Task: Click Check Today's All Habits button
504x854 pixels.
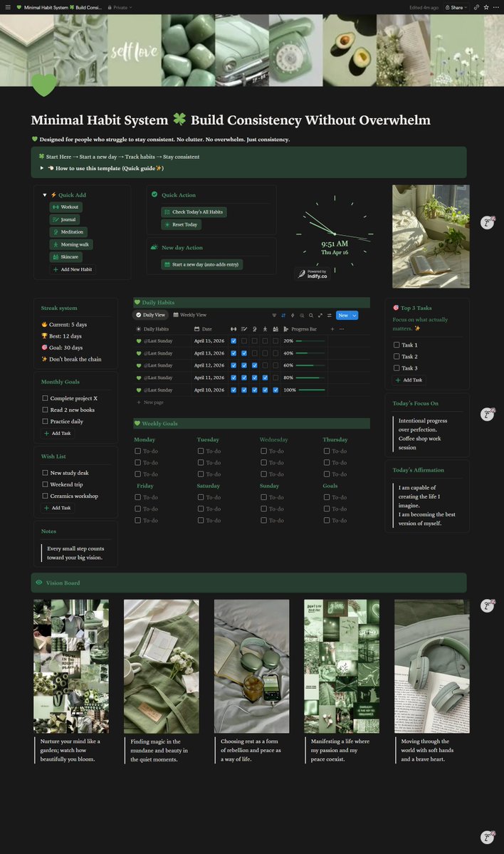Action: 194,212
